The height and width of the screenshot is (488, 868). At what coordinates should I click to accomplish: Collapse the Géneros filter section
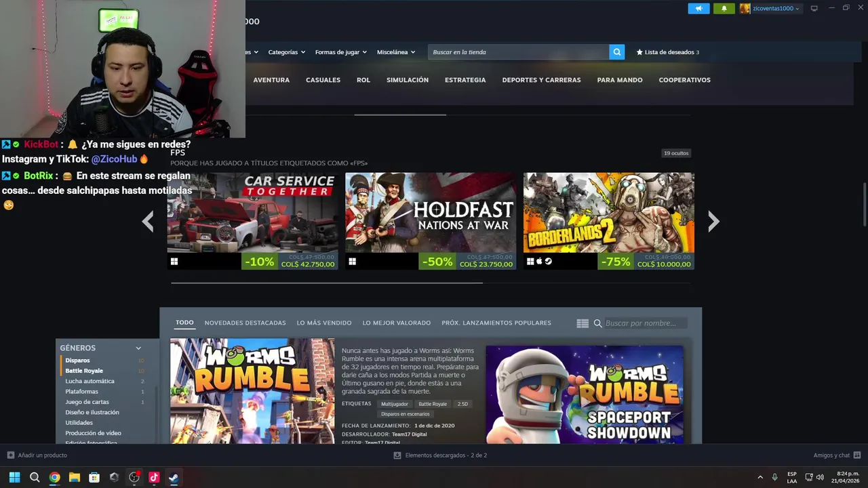coord(138,348)
